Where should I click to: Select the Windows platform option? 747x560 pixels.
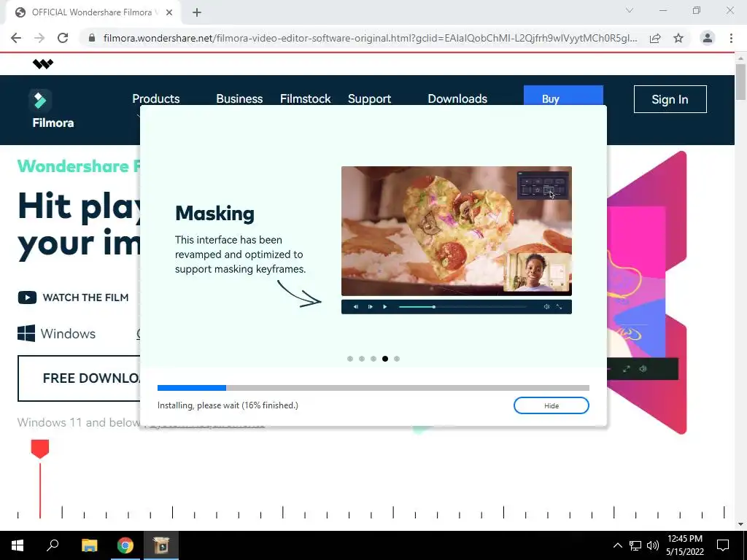tap(57, 333)
